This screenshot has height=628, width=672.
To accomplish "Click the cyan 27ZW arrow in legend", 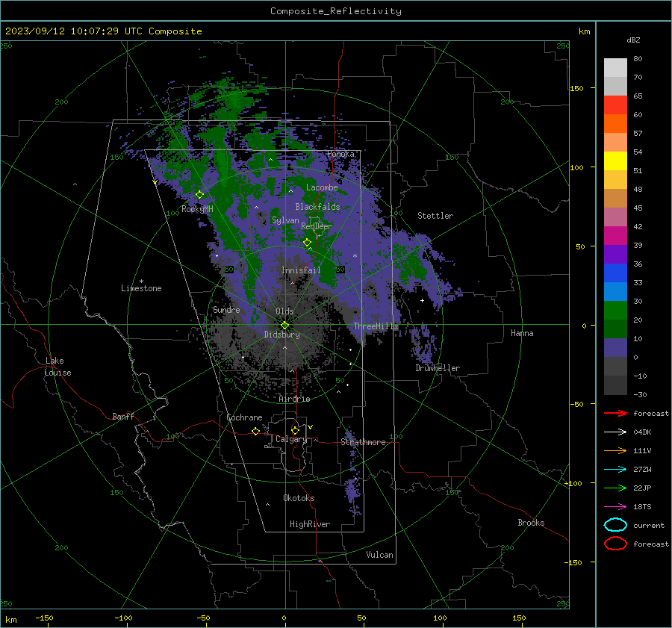I will click(615, 470).
